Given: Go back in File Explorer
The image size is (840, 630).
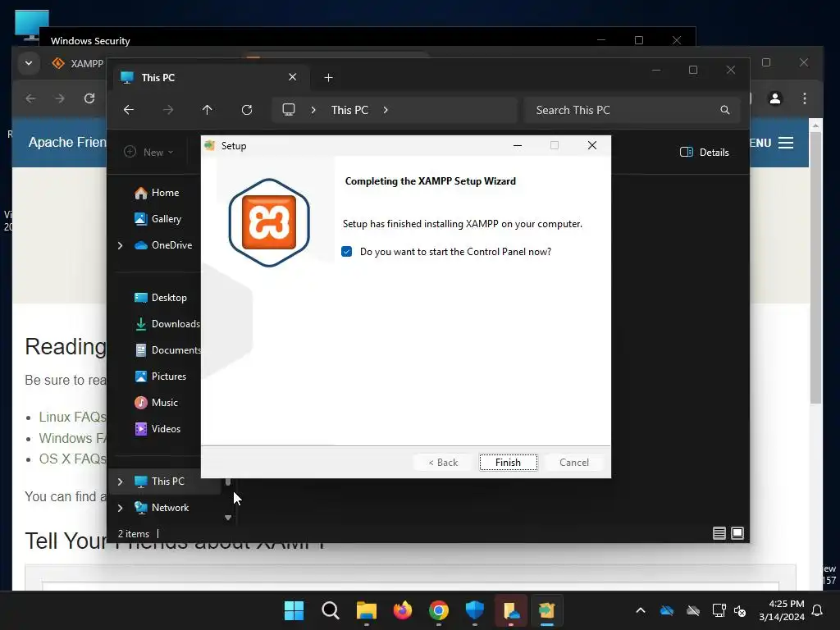Looking at the screenshot, I should coord(129,110).
